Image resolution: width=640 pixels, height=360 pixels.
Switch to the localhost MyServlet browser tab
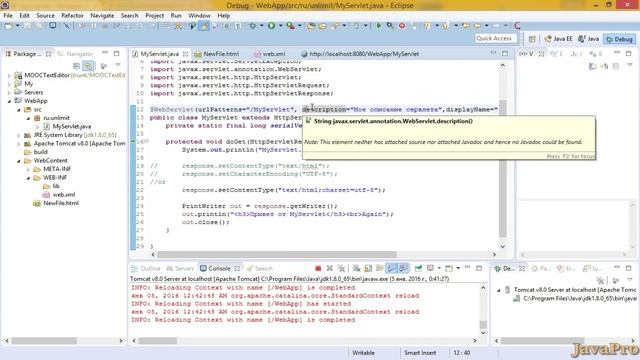(x=360, y=54)
